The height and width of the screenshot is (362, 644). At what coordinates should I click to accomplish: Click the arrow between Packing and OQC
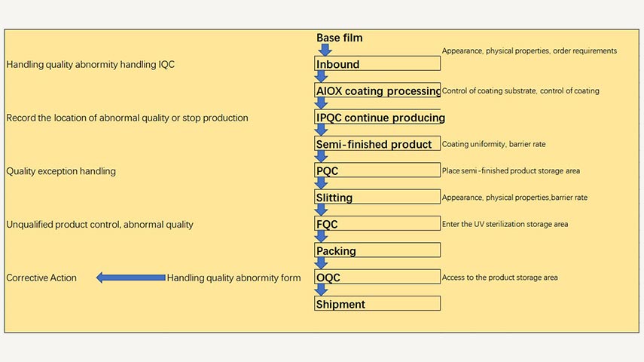(322, 263)
